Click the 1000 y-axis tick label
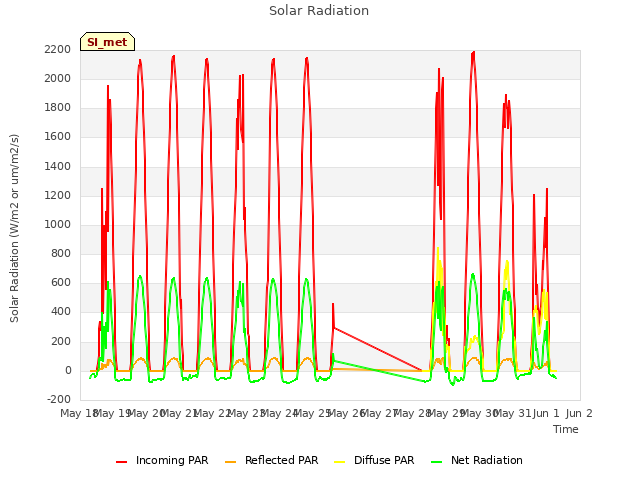This screenshot has width=640, height=480. (x=58, y=224)
